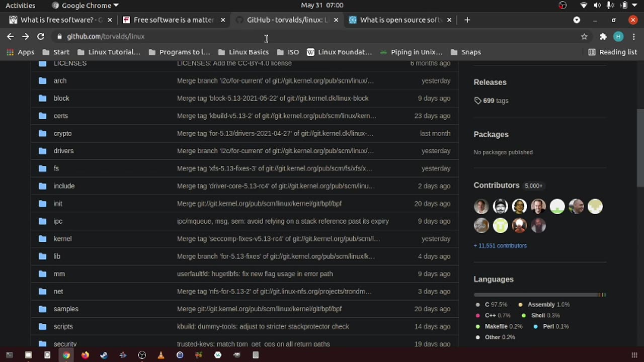
Task: Close the 'What is free software?' tab
Action: [110, 20]
